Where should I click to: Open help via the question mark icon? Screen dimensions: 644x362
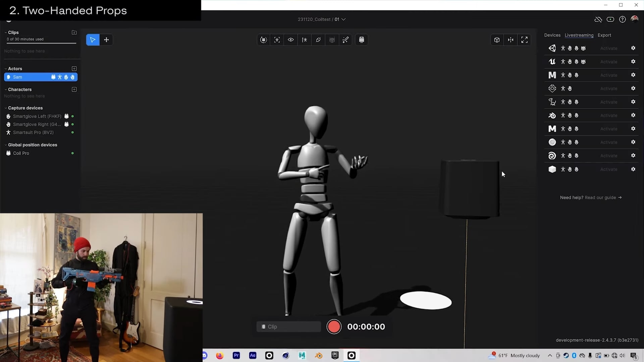(x=623, y=19)
